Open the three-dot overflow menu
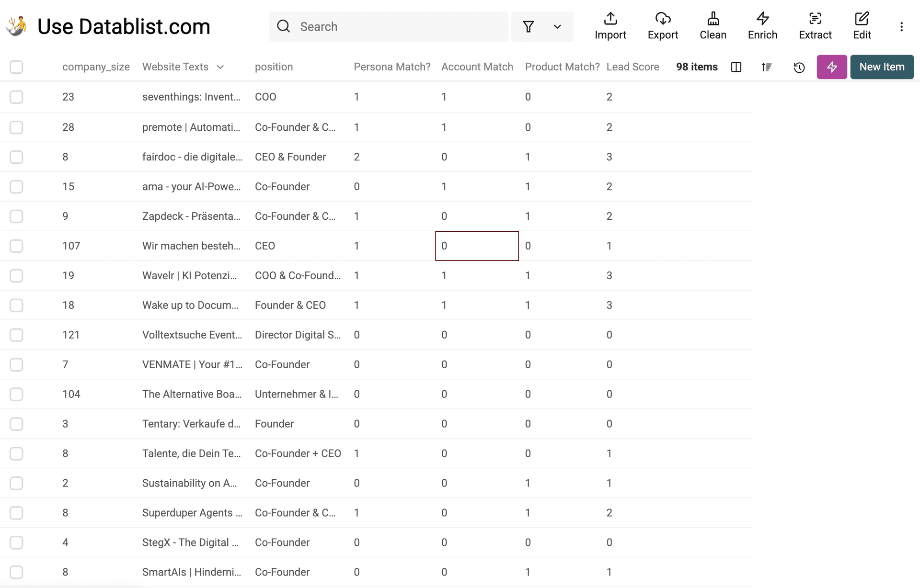 pos(902,26)
